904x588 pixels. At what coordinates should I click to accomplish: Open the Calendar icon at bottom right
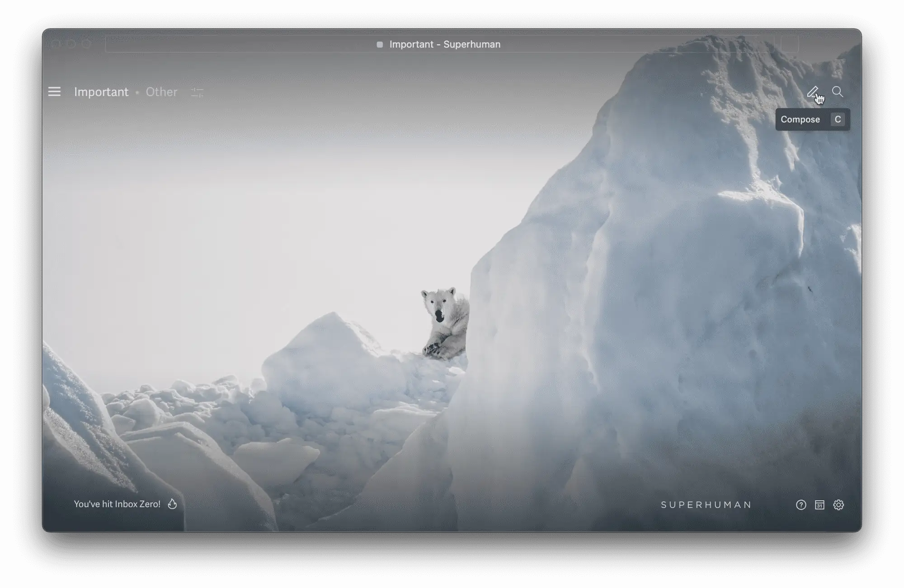click(x=819, y=504)
